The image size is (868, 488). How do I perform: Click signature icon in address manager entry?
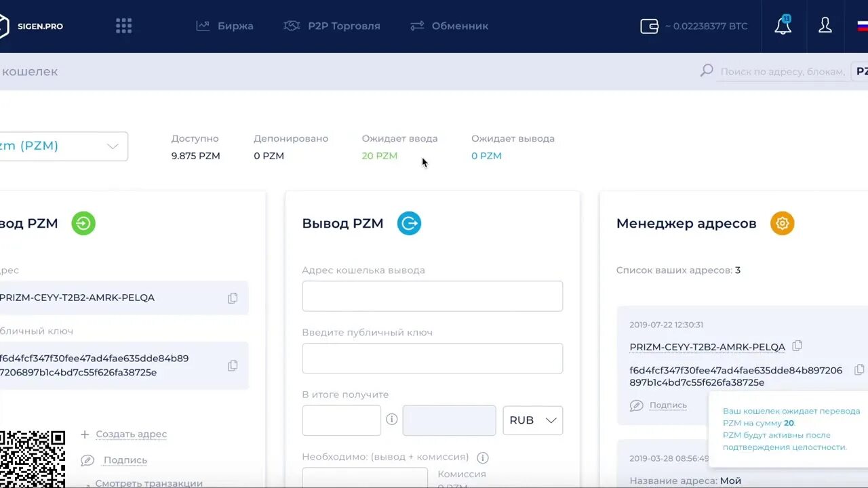pyautogui.click(x=636, y=405)
